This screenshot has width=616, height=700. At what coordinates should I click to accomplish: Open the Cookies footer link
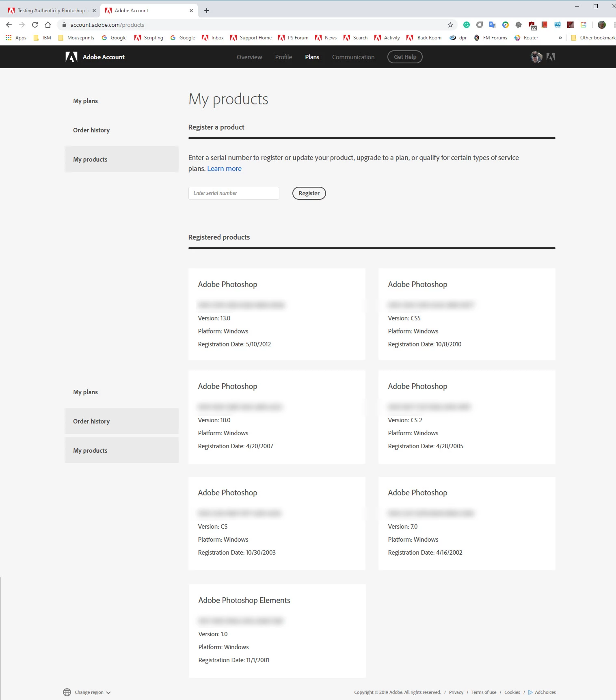tap(512, 692)
